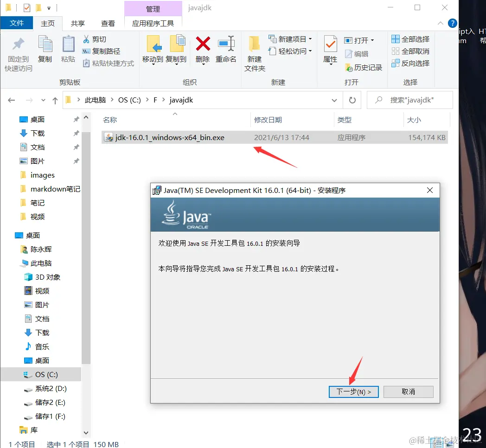Click Next (下一步) in the Java installer
This screenshot has height=448, width=486.
click(354, 392)
